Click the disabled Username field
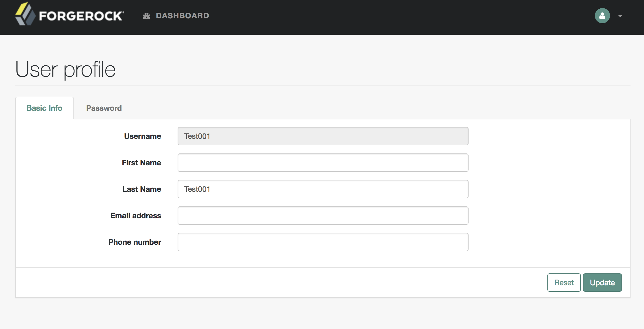The width and height of the screenshot is (644, 329). pos(323,136)
